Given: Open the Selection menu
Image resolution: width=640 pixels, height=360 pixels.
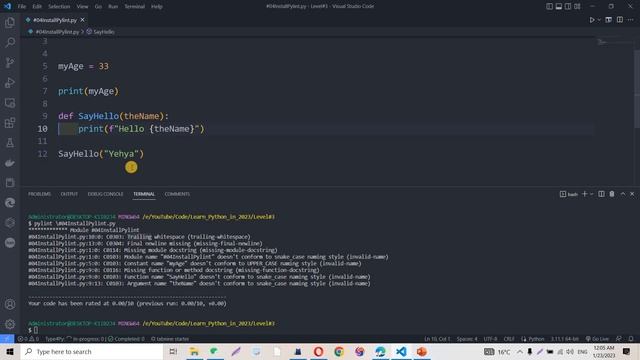Looking at the screenshot, I should tap(59, 6).
